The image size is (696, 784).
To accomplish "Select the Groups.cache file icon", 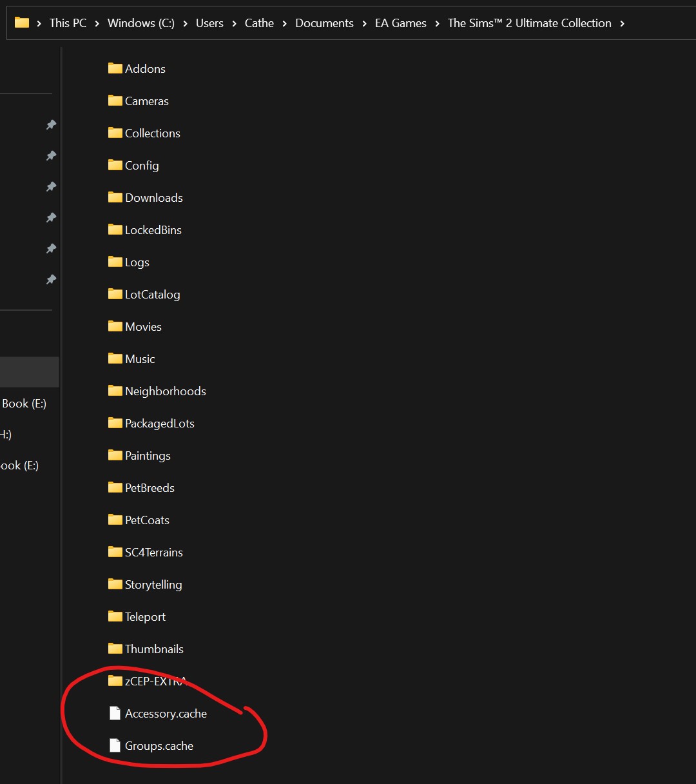I will click(115, 745).
